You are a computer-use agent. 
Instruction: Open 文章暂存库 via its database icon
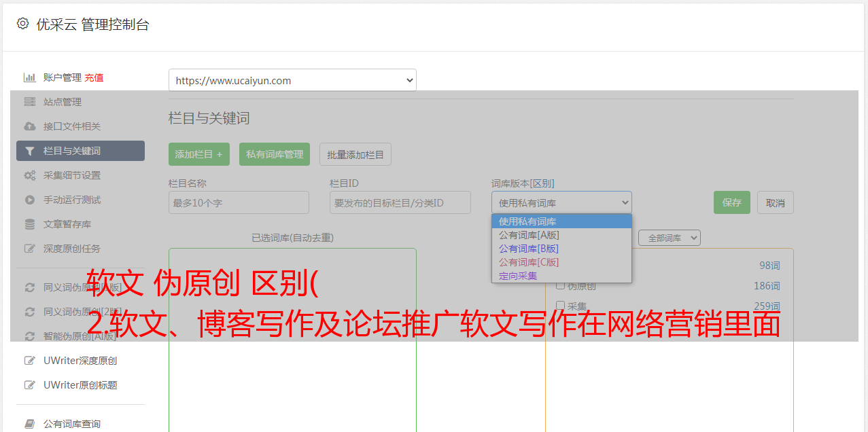click(x=29, y=224)
